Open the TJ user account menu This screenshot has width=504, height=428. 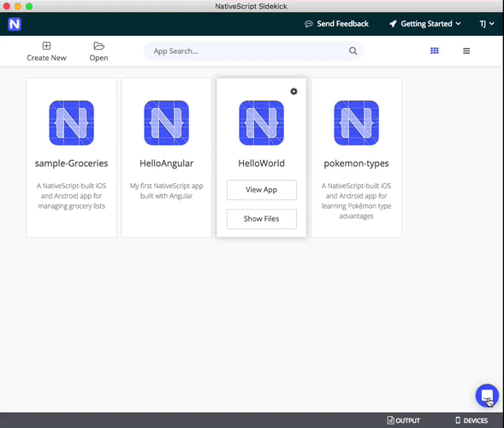(487, 24)
